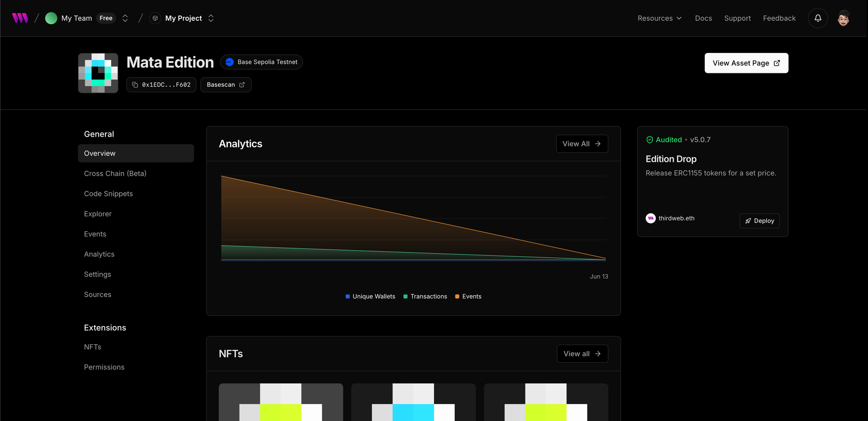Image resolution: width=868 pixels, height=421 pixels.
Task: Open the team switcher chevrons
Action: [125, 18]
